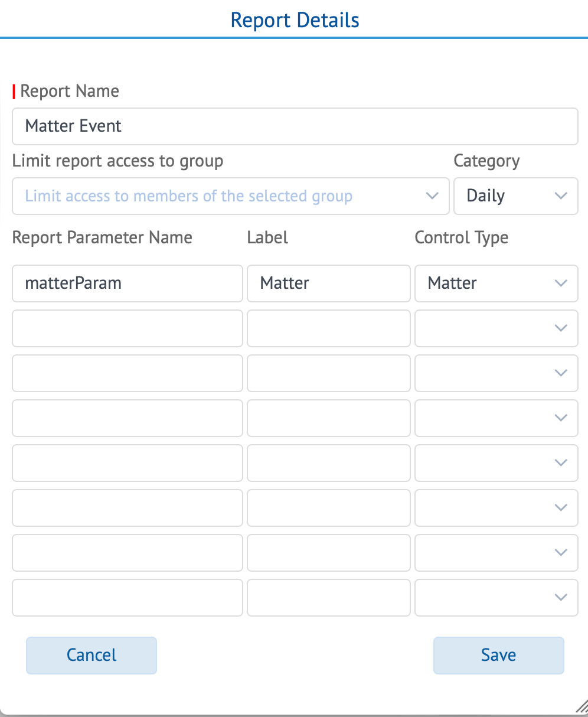This screenshot has height=717, width=588.
Task: Select the fourth row Label field
Action: click(328, 418)
